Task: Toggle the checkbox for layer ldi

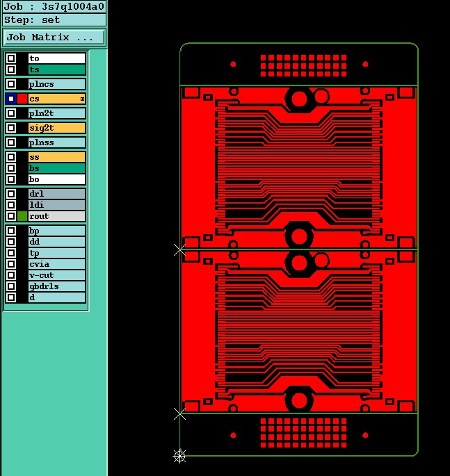Action: pos(11,205)
